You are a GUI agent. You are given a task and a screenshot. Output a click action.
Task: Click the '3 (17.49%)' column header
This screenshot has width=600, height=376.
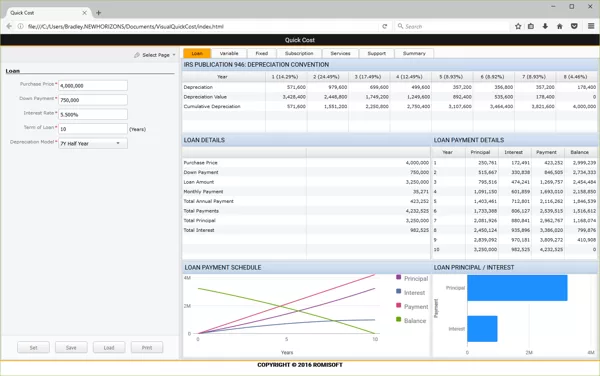(368, 77)
